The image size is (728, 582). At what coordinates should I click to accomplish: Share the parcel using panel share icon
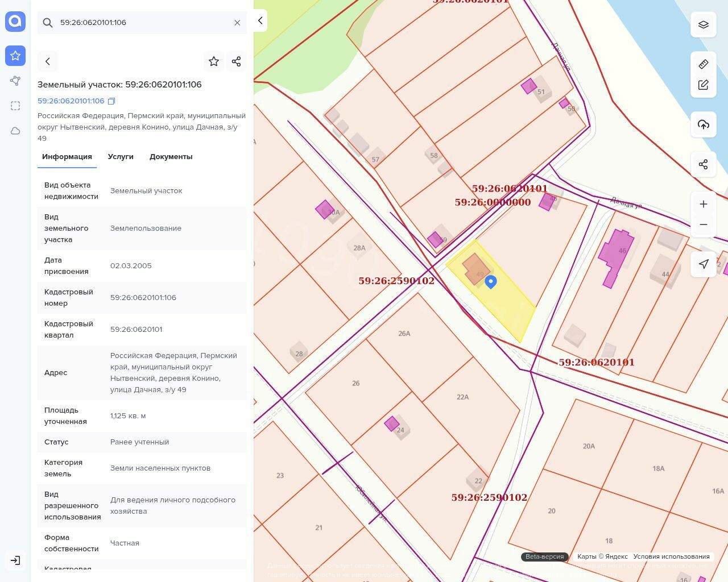pyautogui.click(x=237, y=61)
